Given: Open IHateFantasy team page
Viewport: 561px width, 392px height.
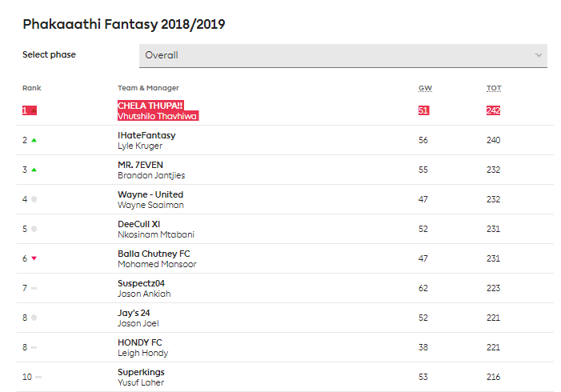Looking at the screenshot, I should click(x=146, y=135).
